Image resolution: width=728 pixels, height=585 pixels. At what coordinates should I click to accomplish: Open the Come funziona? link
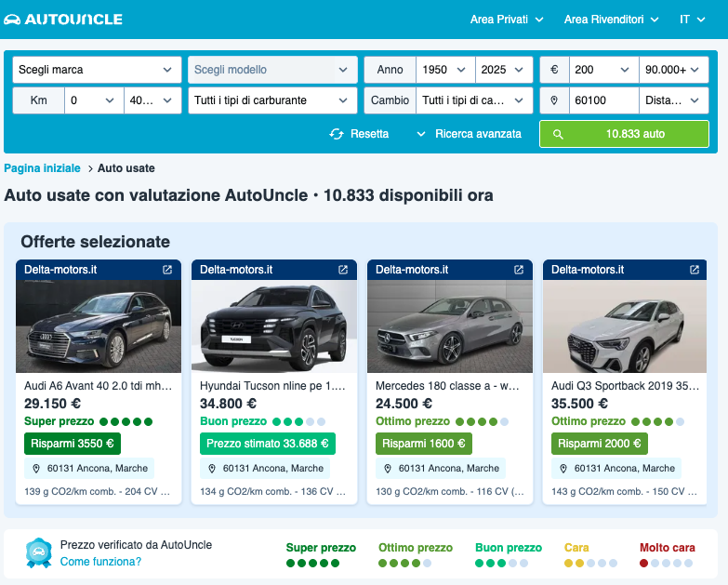[x=100, y=562]
